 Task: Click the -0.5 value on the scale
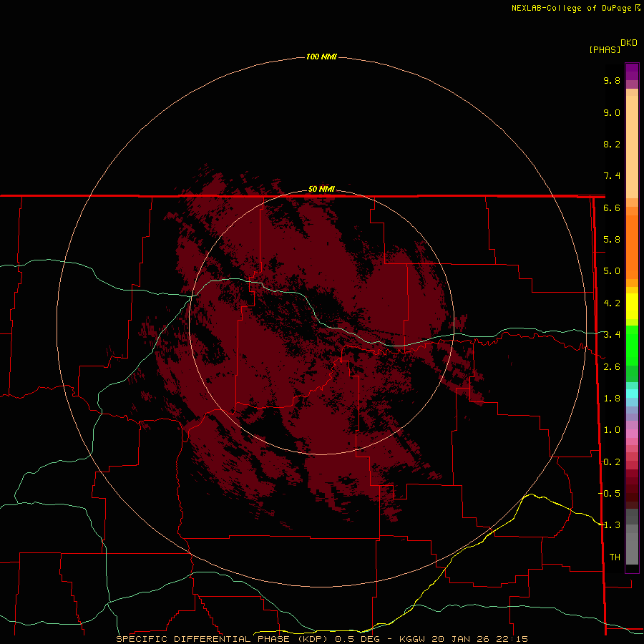tap(609, 493)
